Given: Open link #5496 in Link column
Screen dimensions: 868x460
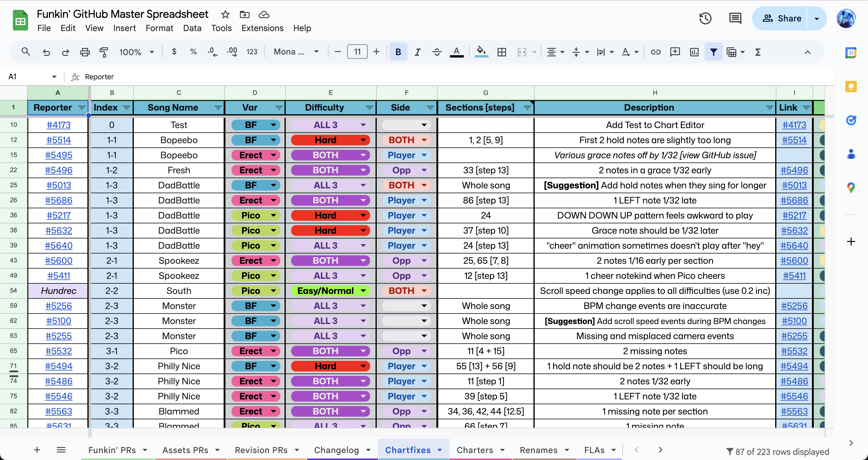Looking at the screenshot, I should pos(794,170).
